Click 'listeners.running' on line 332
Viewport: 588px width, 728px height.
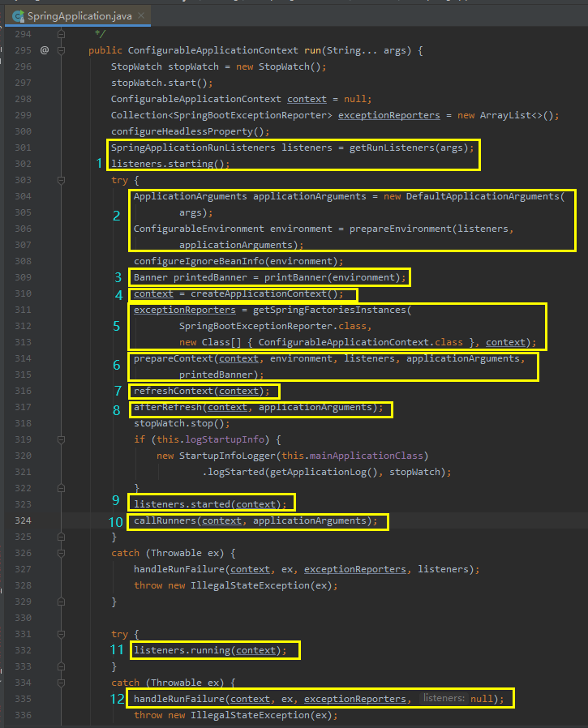[182, 650]
